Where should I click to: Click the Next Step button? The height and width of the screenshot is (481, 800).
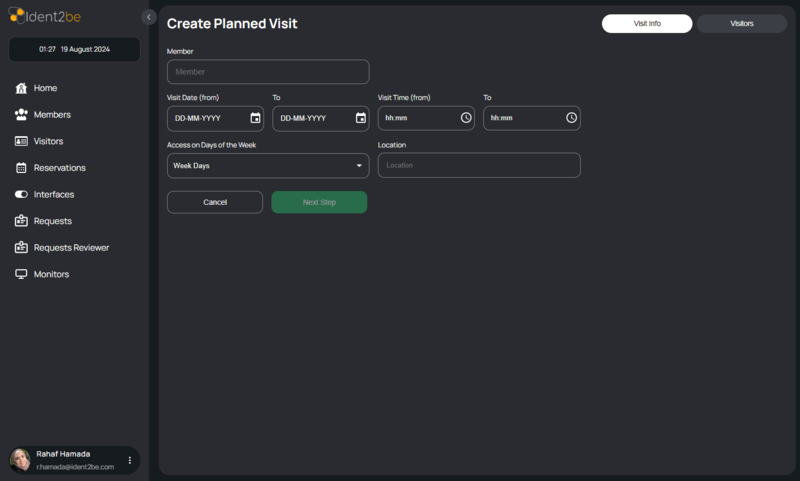pyautogui.click(x=319, y=202)
